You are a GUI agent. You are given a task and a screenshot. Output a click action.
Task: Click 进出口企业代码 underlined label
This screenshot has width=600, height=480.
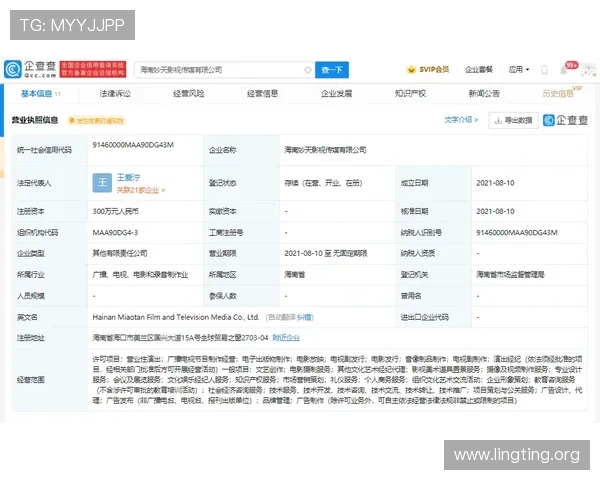424,317
